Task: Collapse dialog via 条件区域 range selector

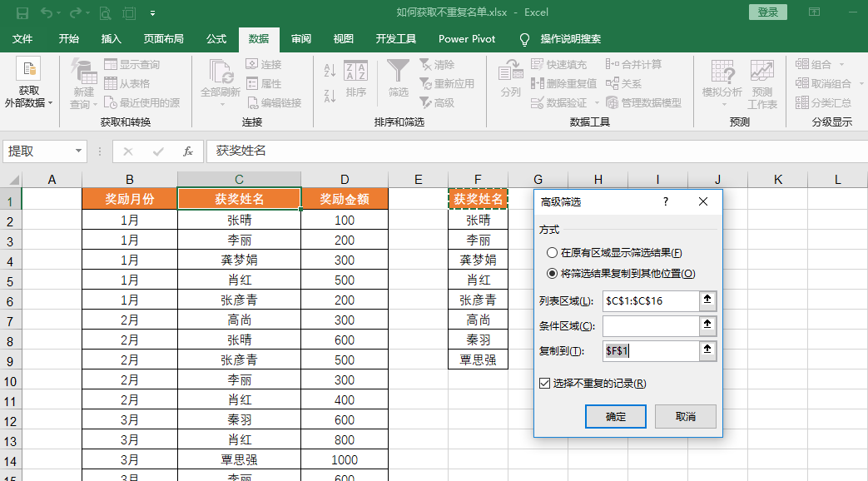Action: click(707, 325)
